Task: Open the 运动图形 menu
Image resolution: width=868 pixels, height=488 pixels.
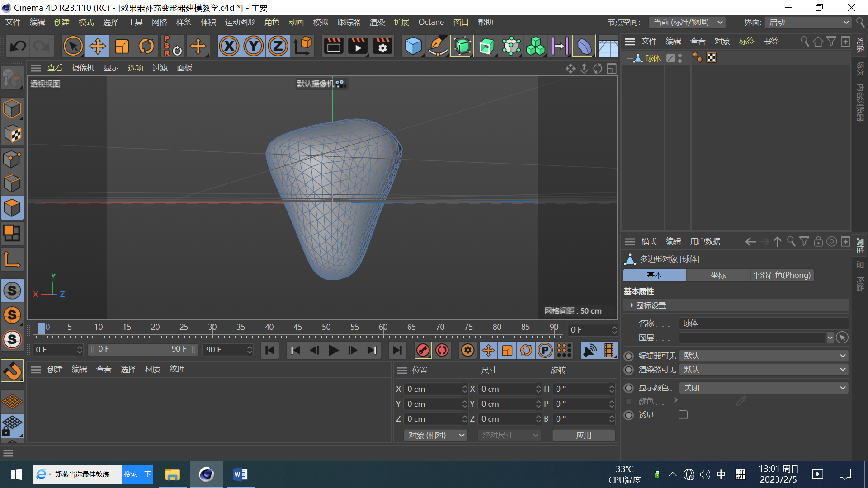Action: (x=240, y=22)
